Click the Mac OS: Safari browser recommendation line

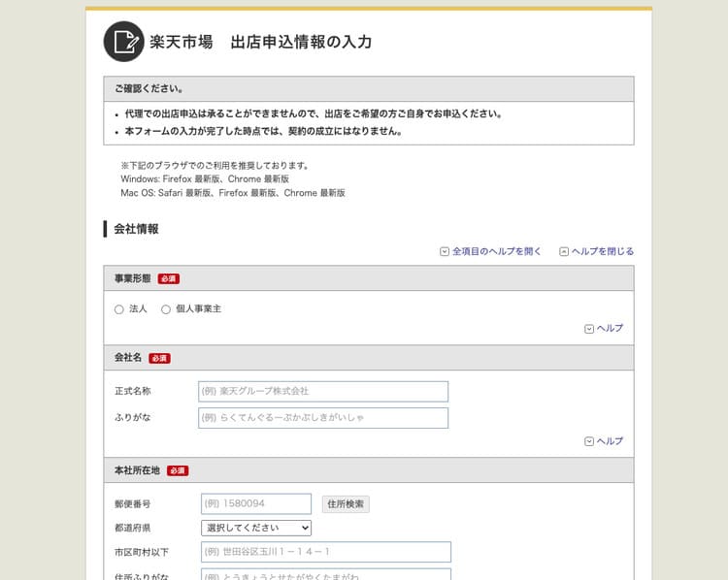coord(233,193)
